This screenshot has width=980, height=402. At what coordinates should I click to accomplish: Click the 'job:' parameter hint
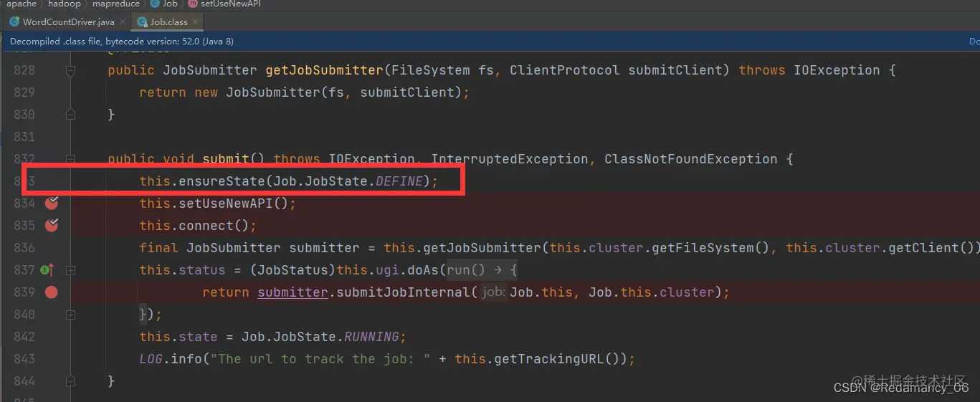[493, 292]
